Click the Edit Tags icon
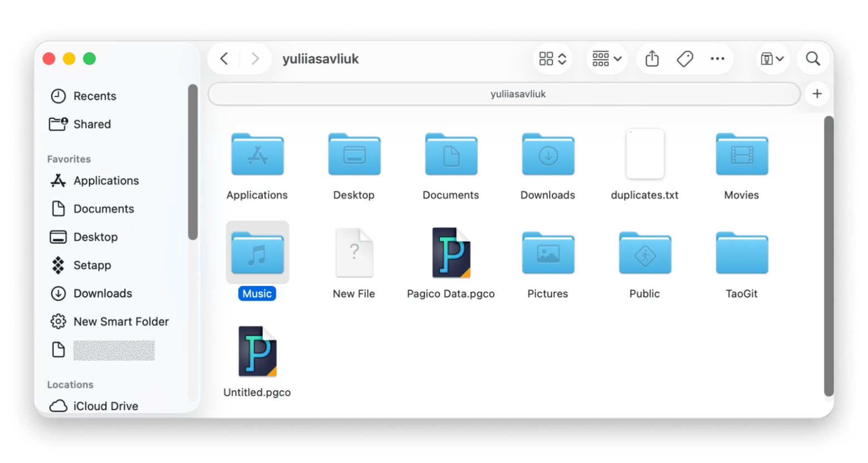 click(x=684, y=58)
